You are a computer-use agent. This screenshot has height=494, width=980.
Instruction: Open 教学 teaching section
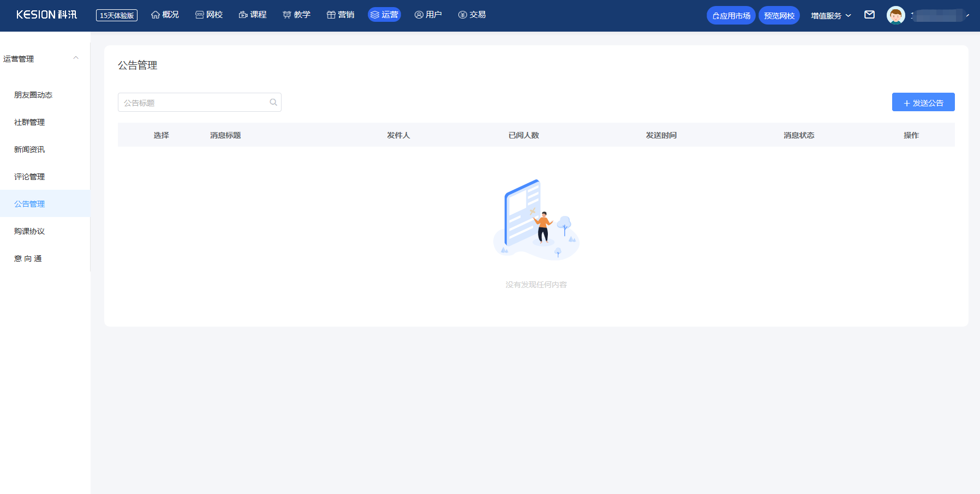[x=296, y=15]
